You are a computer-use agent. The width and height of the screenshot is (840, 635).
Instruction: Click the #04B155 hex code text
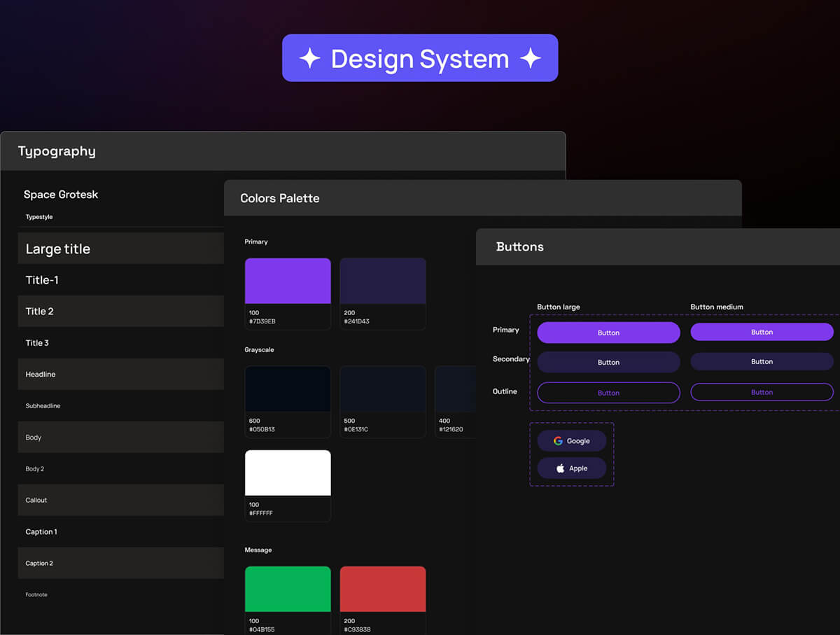point(262,629)
